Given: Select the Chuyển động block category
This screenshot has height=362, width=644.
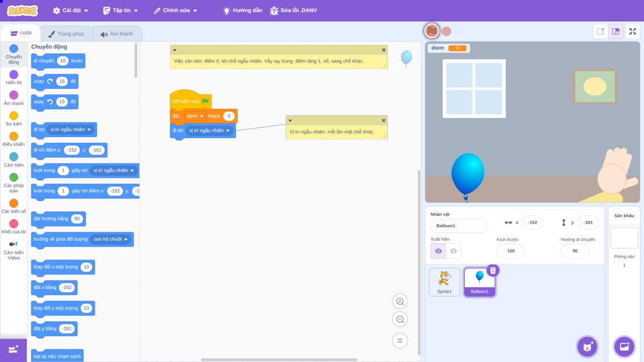Looking at the screenshot, I should 13,54.
